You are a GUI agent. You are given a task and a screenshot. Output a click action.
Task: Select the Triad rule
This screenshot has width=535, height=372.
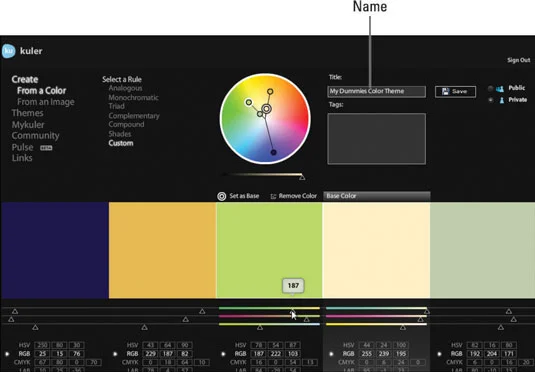[x=116, y=106]
